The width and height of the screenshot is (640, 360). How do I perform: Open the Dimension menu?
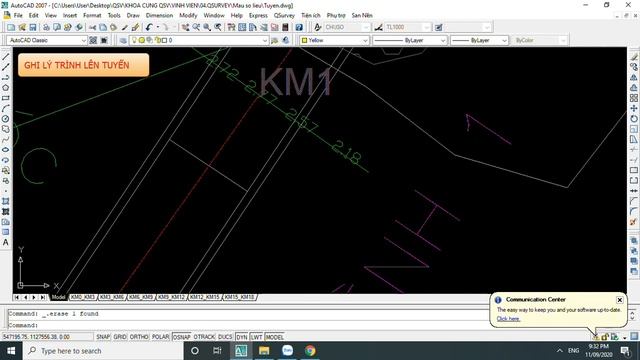point(159,15)
